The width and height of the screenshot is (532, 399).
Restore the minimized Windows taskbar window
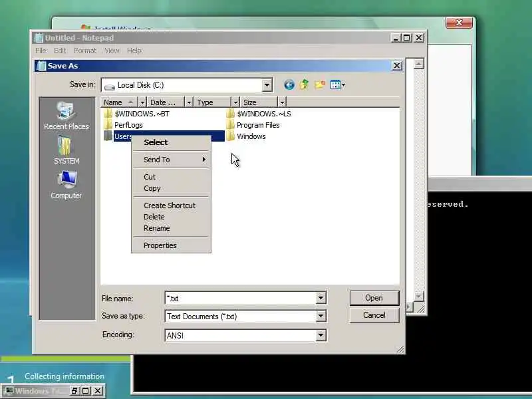point(74,390)
